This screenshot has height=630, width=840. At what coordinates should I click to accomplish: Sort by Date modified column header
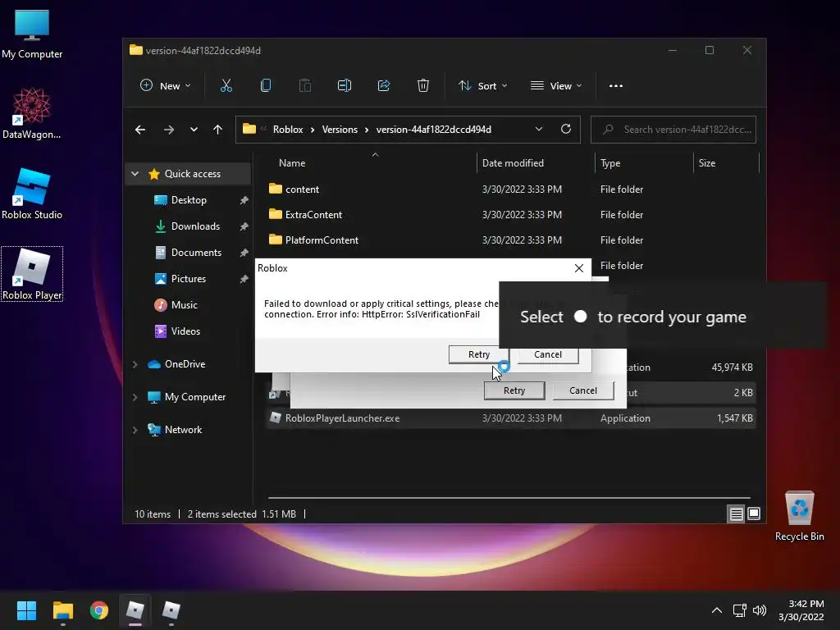(536, 163)
